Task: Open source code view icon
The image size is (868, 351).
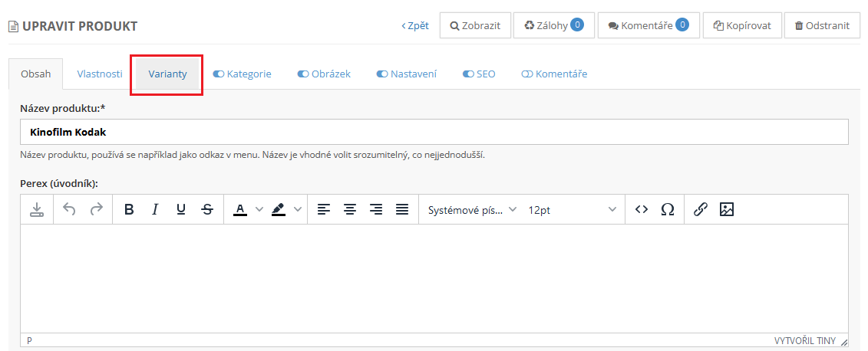Action: (x=642, y=209)
